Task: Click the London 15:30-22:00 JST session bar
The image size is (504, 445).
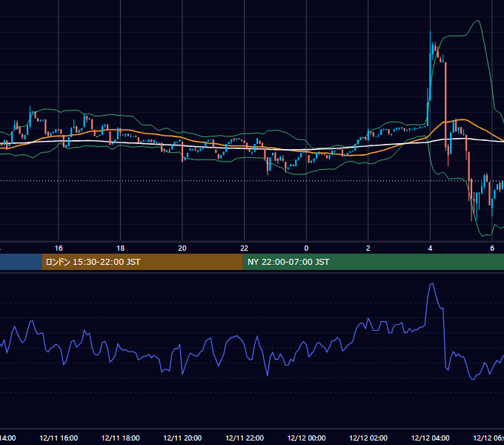Action: pos(142,262)
